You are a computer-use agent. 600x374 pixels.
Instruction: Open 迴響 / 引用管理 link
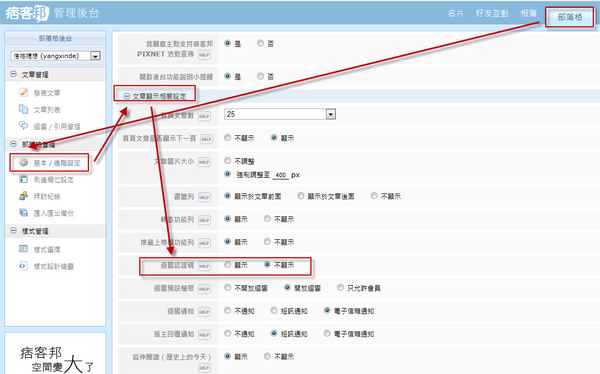[57, 126]
